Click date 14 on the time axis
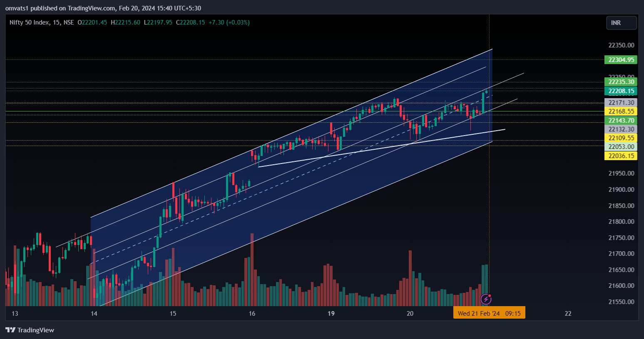Image resolution: width=644 pixels, height=339 pixels. tap(94, 314)
